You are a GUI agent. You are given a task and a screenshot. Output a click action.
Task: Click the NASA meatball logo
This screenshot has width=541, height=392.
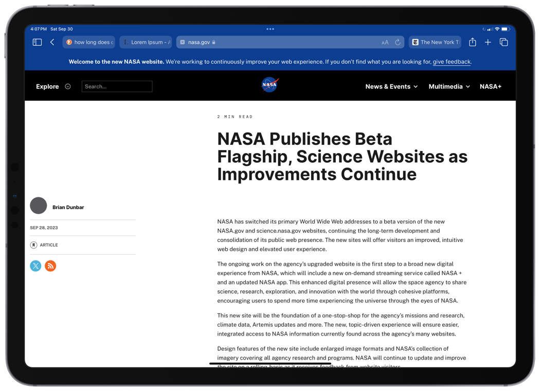(270, 85)
